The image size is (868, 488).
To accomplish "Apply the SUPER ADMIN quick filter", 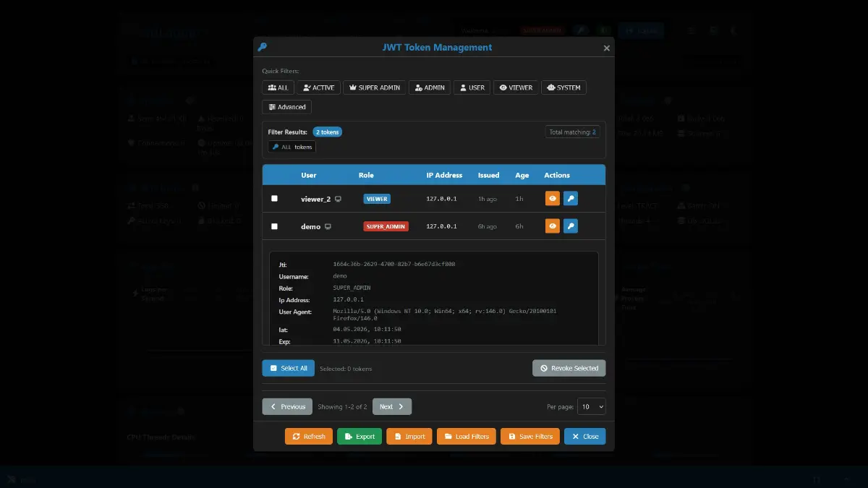I will tap(374, 87).
